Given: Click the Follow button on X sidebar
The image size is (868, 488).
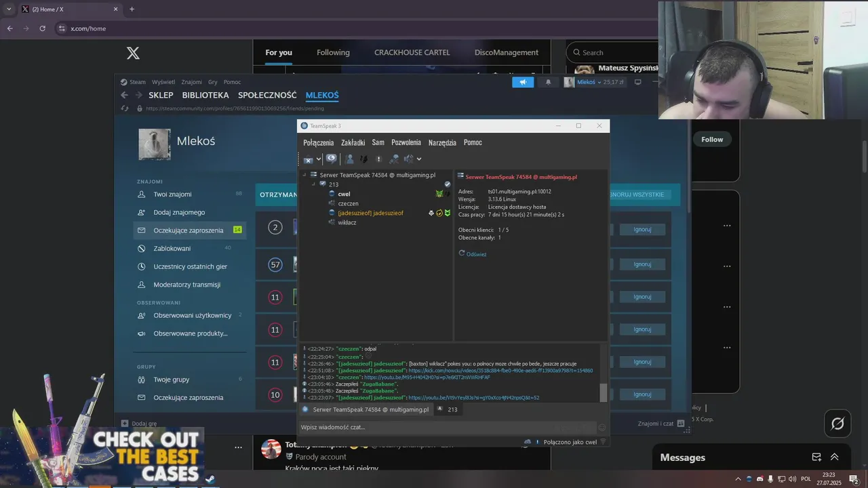Looking at the screenshot, I should pyautogui.click(x=712, y=140).
